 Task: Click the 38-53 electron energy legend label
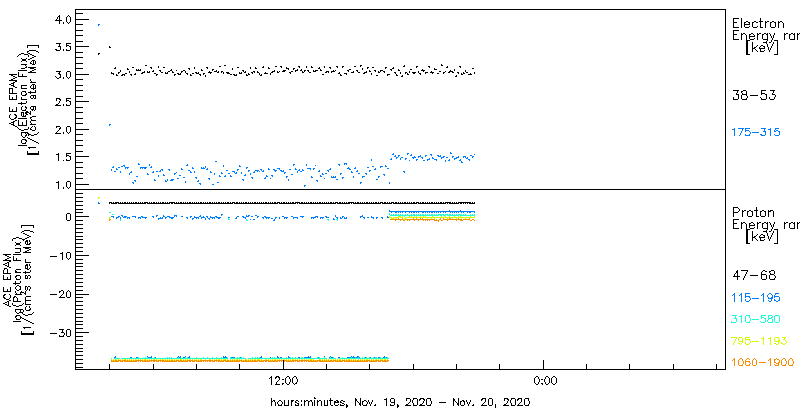click(754, 95)
